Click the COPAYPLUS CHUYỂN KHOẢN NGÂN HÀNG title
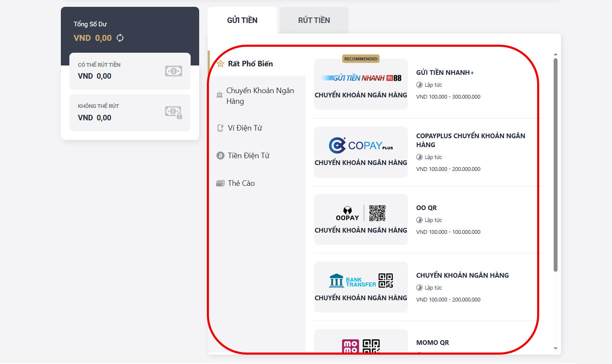The image size is (612, 364). tap(470, 140)
